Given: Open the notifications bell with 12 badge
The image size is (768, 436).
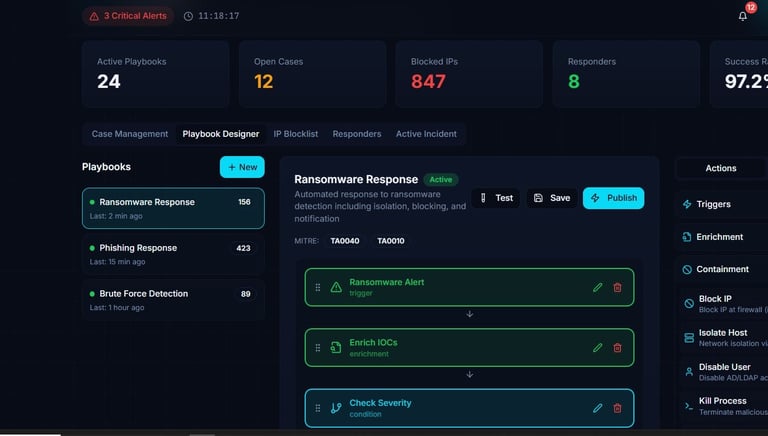Looking at the screenshot, I should click(743, 16).
